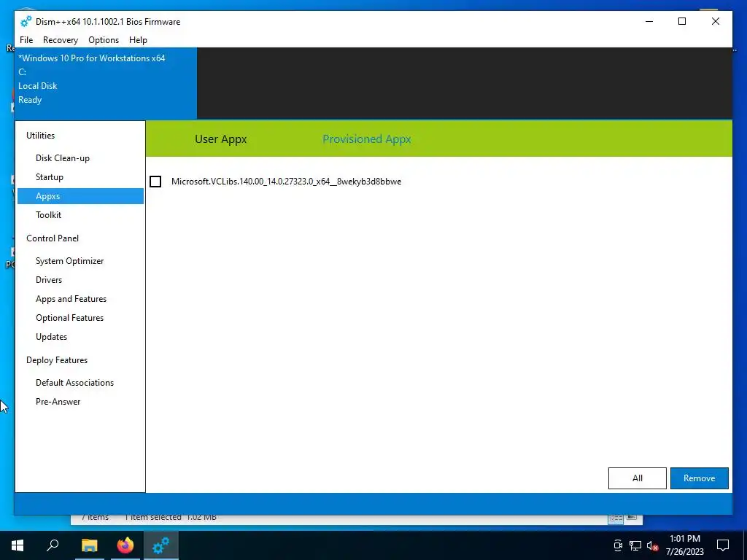Screen dimensions: 747x560
Task: Open the Options menu
Action: pyautogui.click(x=104, y=40)
